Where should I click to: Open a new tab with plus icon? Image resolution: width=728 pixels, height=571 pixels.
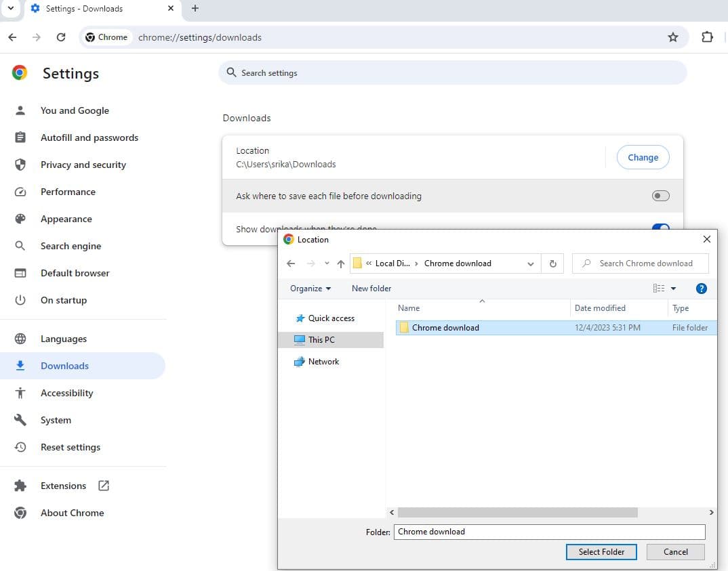195,9
